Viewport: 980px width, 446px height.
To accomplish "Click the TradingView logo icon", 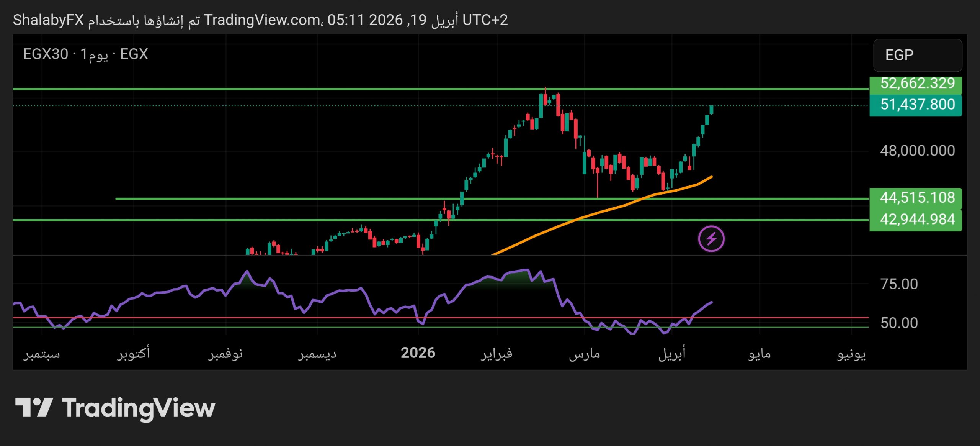I will [34, 408].
